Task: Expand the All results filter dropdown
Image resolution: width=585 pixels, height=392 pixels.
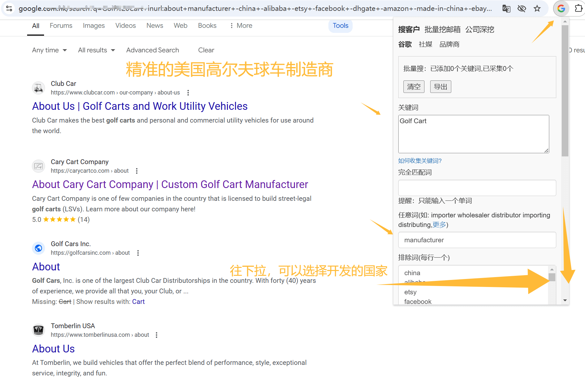Action: 96,50
